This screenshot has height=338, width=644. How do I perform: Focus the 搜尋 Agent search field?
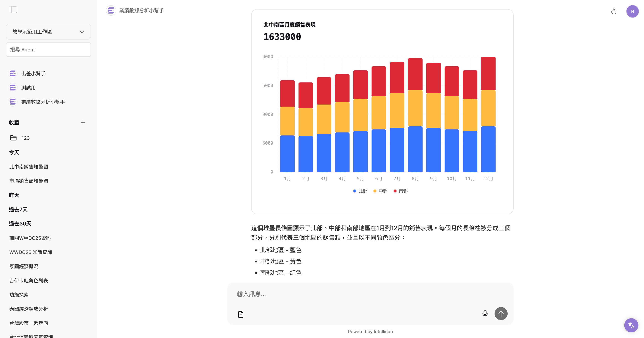tap(48, 50)
